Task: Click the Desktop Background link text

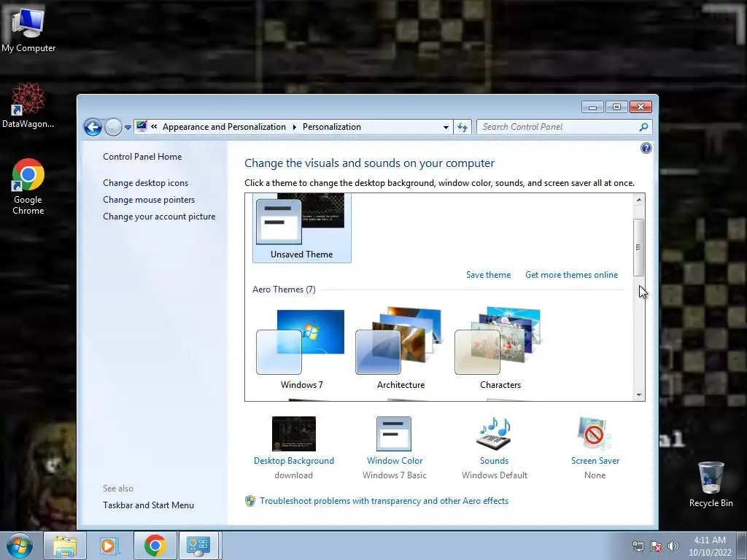Action: (293, 461)
